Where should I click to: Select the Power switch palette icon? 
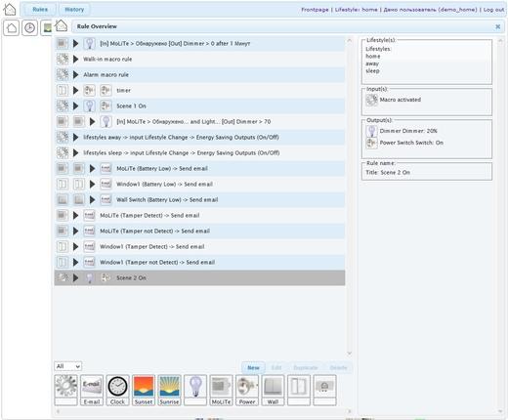point(247,386)
